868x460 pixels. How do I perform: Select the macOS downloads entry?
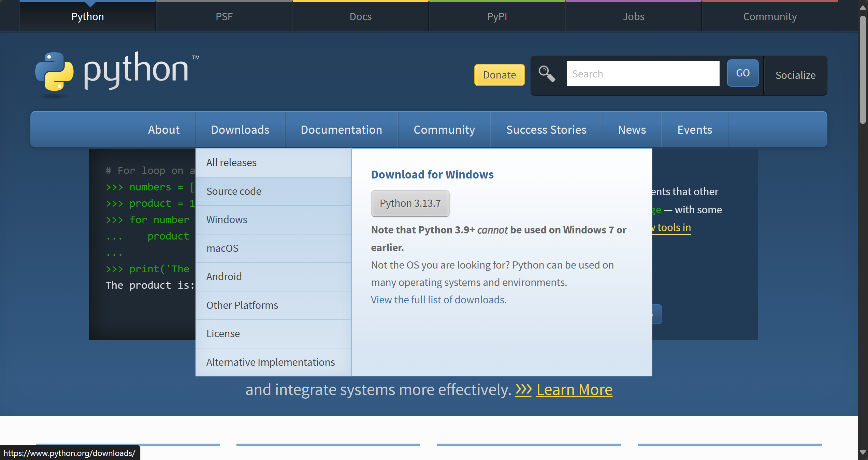click(222, 248)
